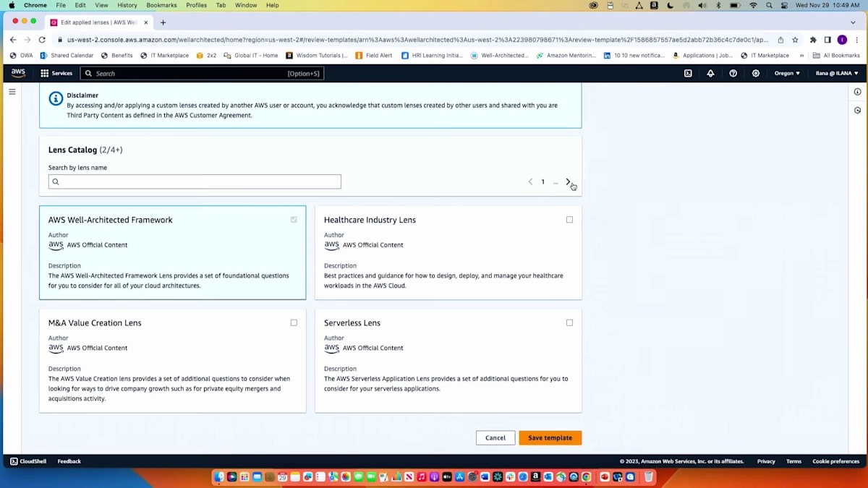This screenshot has width=868, height=488.
Task: Click the AWS console search box
Action: click(202, 73)
